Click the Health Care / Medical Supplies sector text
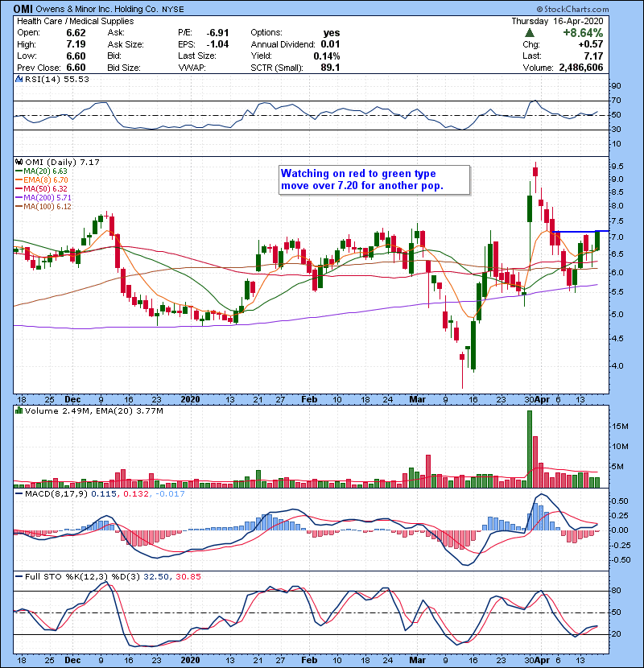Viewport: 644px width, 668px height. 75,21
